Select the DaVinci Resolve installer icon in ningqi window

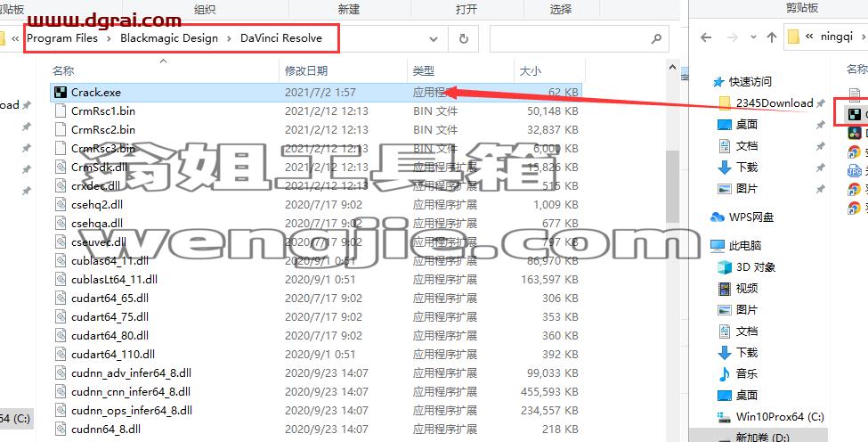coord(855,133)
